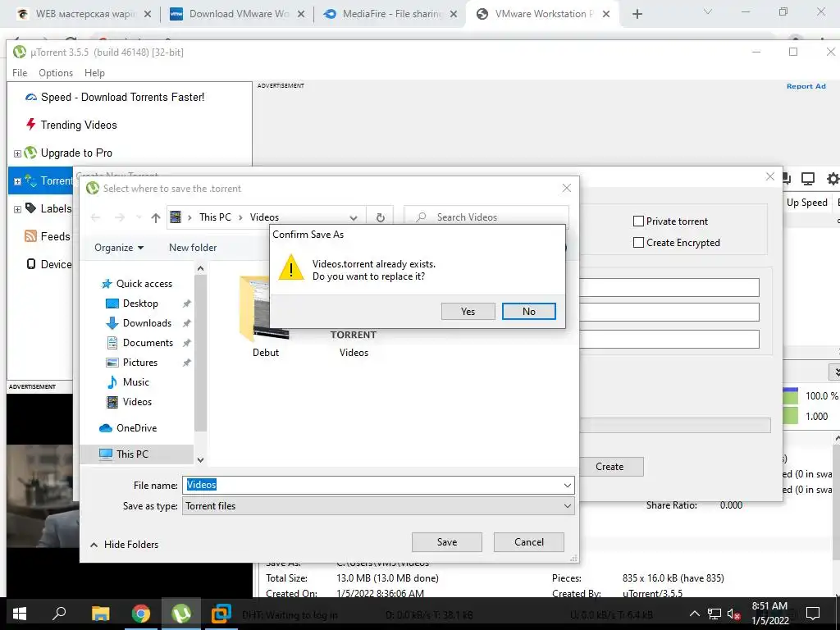The image size is (840, 630).
Task: Open Chrome from the taskbar
Action: pyautogui.click(x=141, y=614)
